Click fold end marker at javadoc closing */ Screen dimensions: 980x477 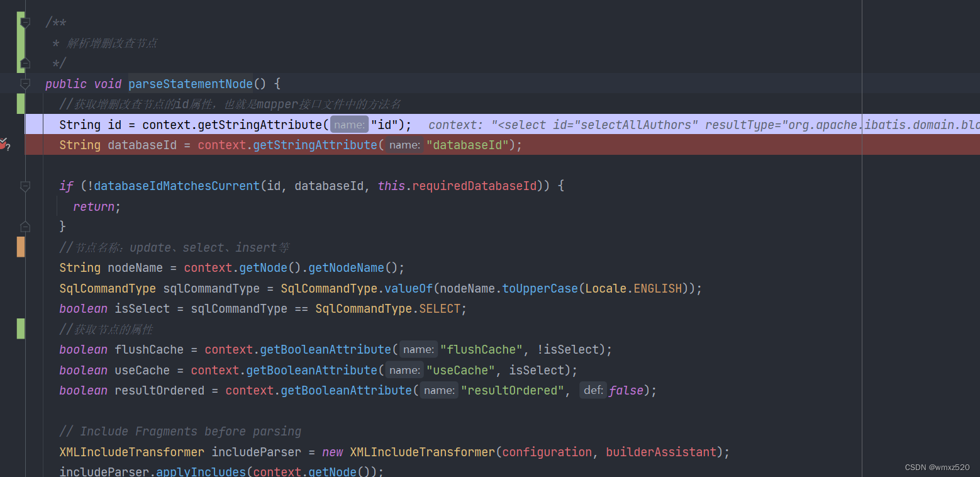[25, 64]
